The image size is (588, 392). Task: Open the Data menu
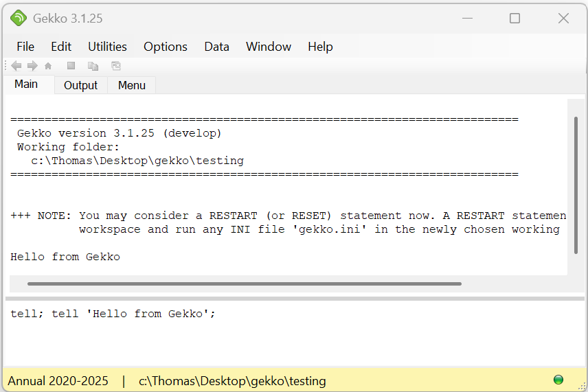click(216, 47)
